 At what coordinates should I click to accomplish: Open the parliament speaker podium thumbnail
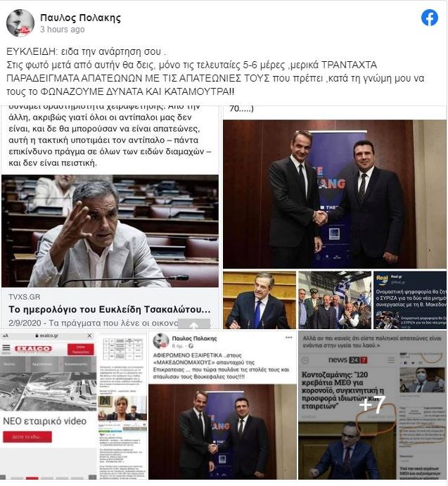260,300
